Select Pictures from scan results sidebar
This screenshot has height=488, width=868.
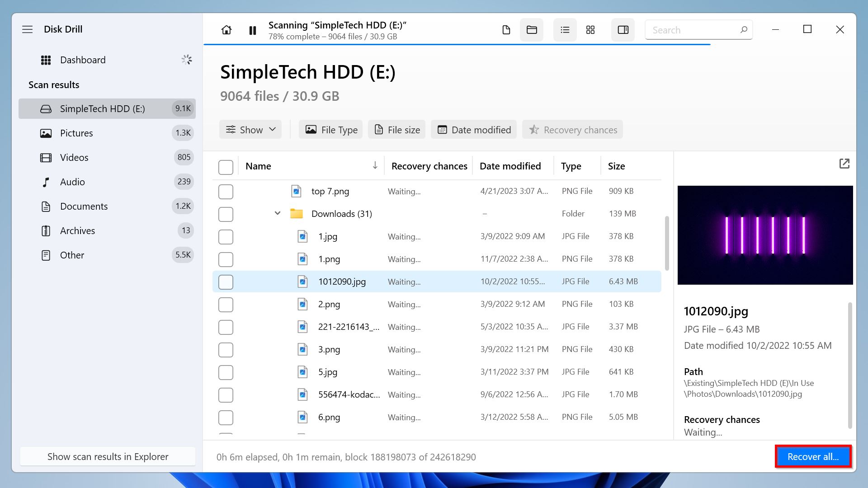75,132
